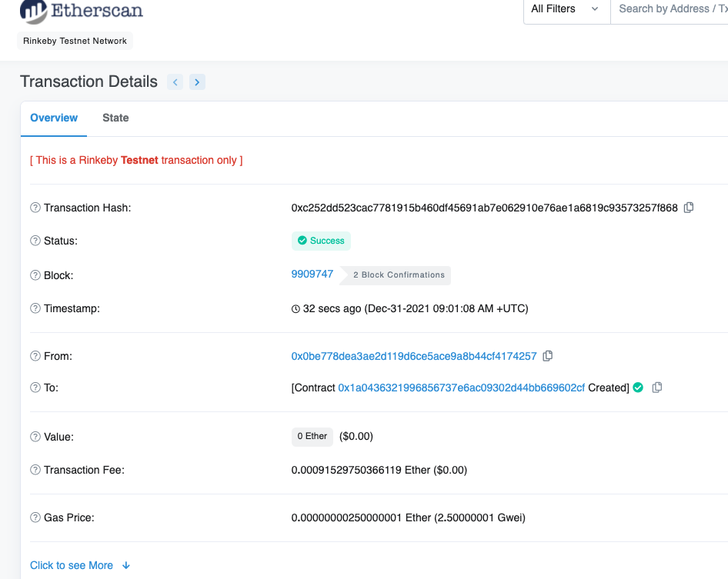728x579 pixels.
Task: Open created contract 0x1a04363219 link
Action: [x=461, y=388]
